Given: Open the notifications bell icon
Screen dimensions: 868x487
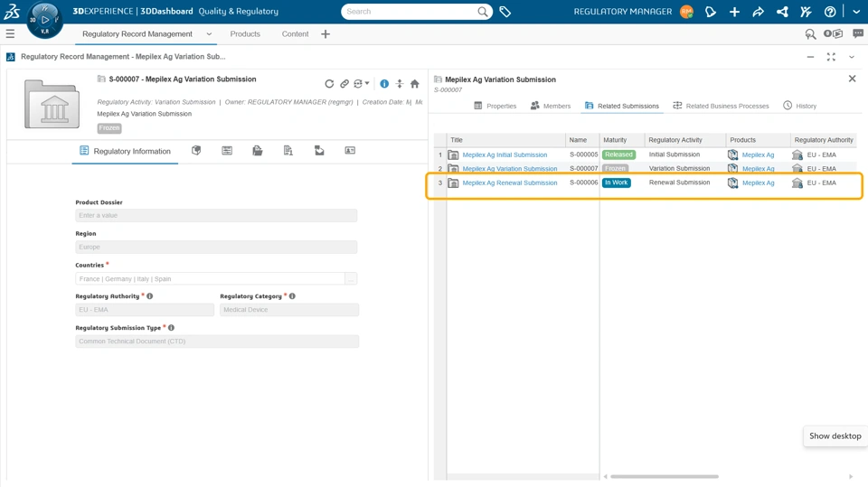Looking at the screenshot, I should [x=711, y=12].
